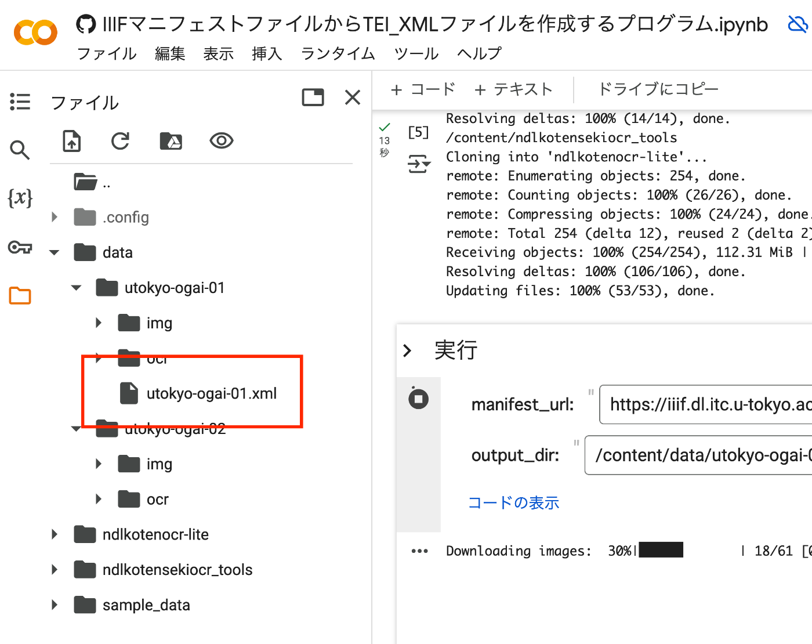
Task: Stop the running cell execution
Action: coord(419,399)
